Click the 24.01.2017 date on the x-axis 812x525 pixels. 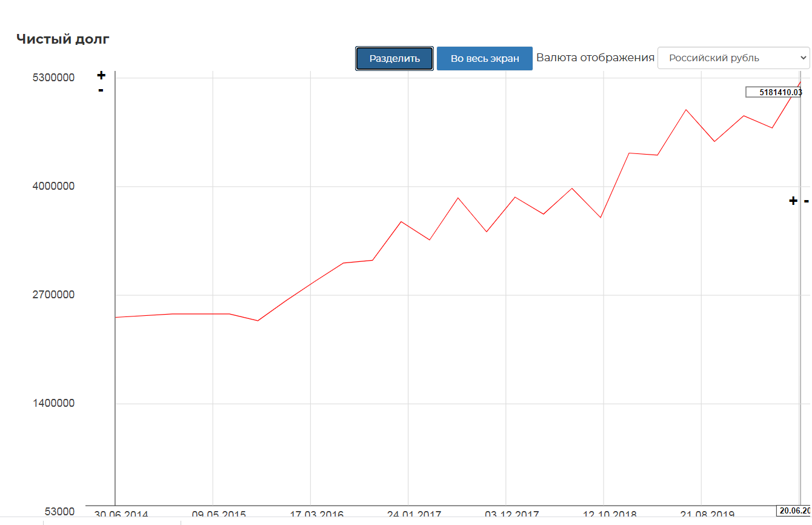point(414,515)
